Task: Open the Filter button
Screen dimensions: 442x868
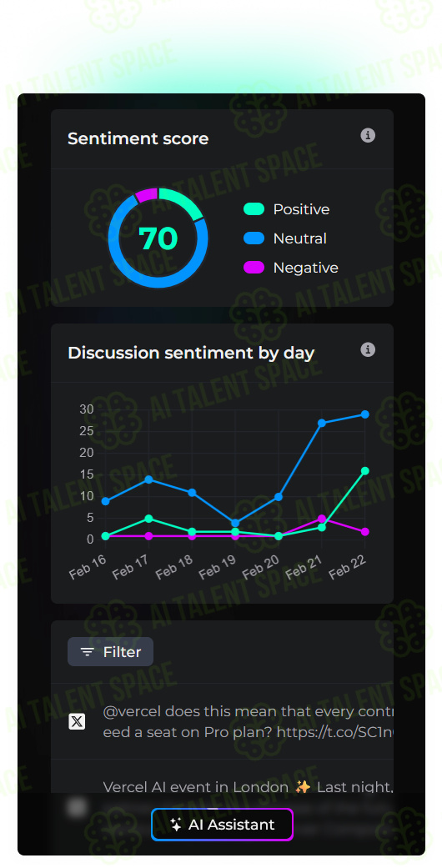Action: coord(110,651)
